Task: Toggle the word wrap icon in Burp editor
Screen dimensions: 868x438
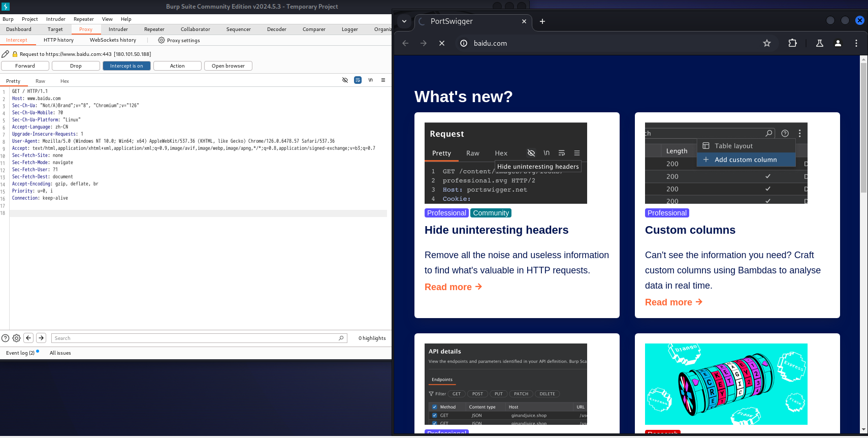Action: tap(358, 80)
